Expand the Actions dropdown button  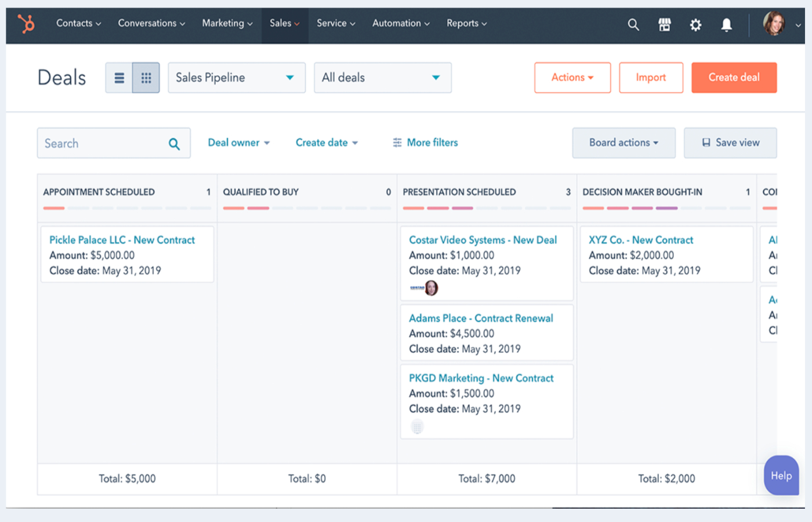(572, 78)
